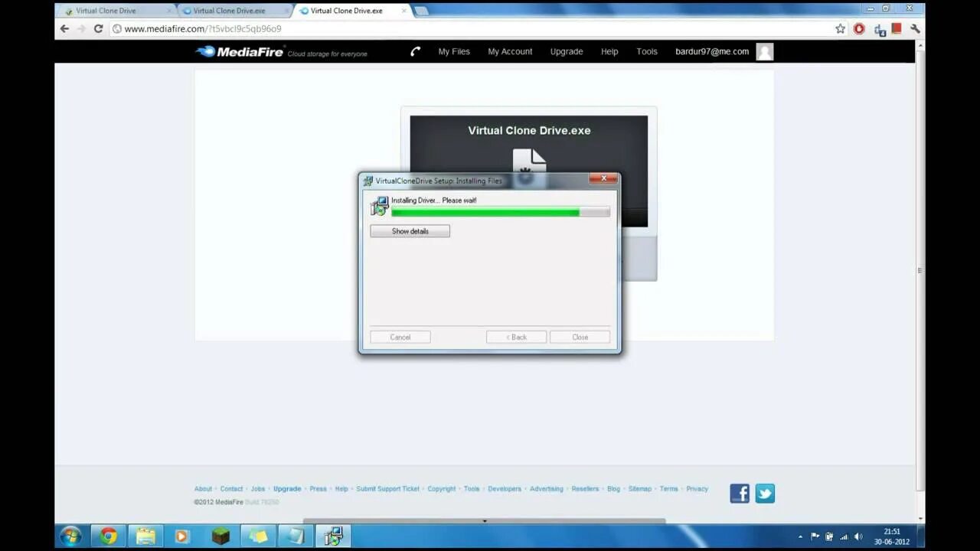Open the blue notepad taskbar icon

(x=296, y=536)
